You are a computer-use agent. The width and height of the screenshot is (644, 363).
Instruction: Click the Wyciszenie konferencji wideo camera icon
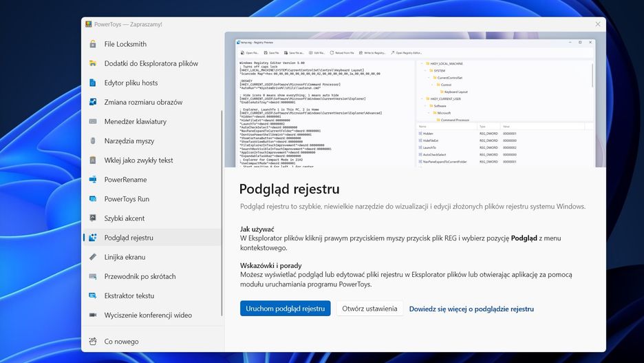tap(93, 315)
